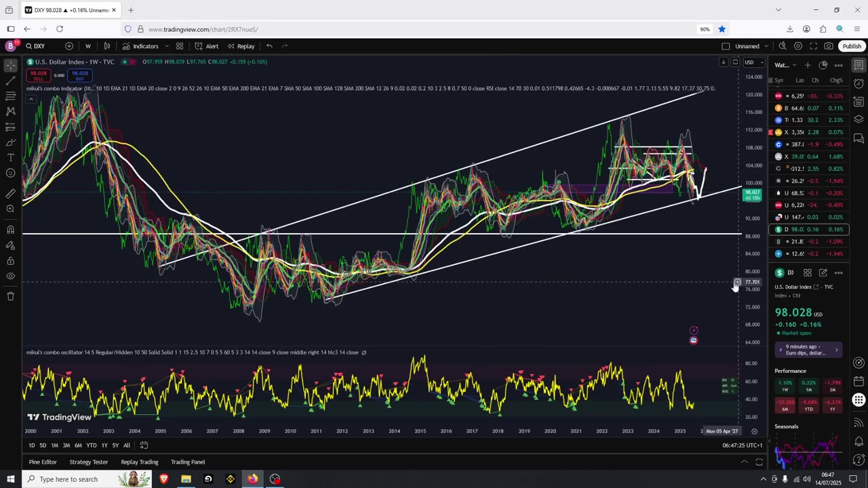Viewport: 868px width, 488px height.
Task: Select the 1D time range
Action: [x=31, y=445]
